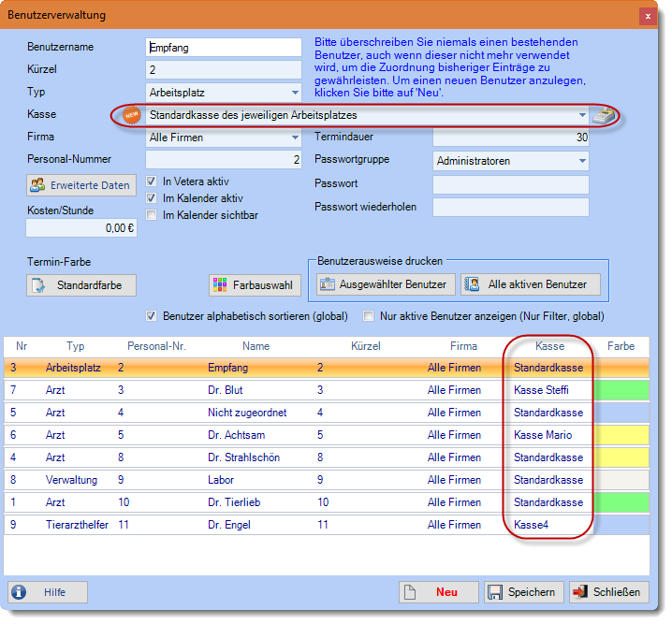The width and height of the screenshot is (672, 624).
Task: Click the yellow color cell for Dr. Achtsam
Action: [621, 435]
